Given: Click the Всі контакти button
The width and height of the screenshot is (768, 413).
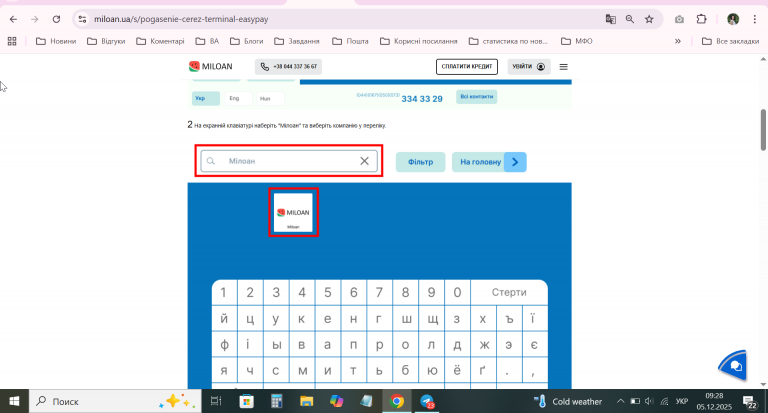Looking at the screenshot, I should tap(477, 97).
